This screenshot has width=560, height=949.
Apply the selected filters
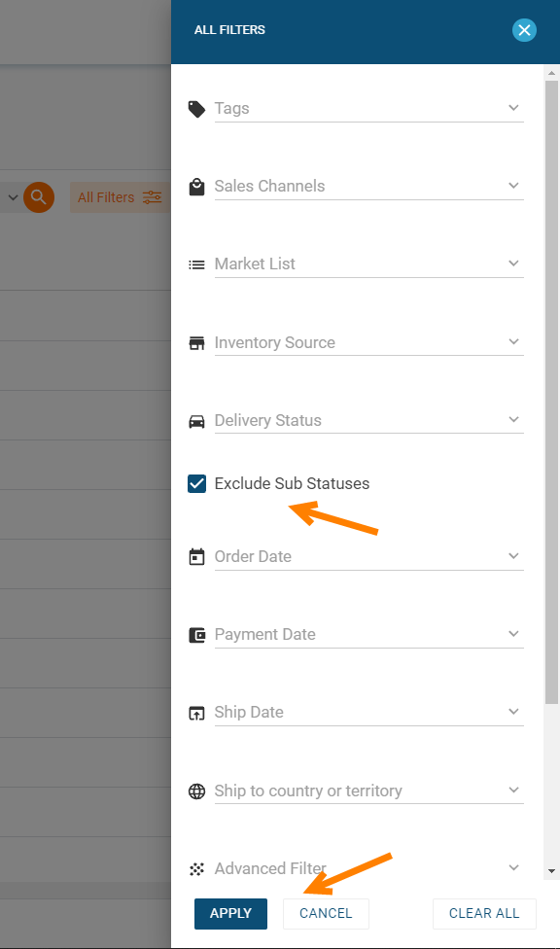pyautogui.click(x=230, y=913)
